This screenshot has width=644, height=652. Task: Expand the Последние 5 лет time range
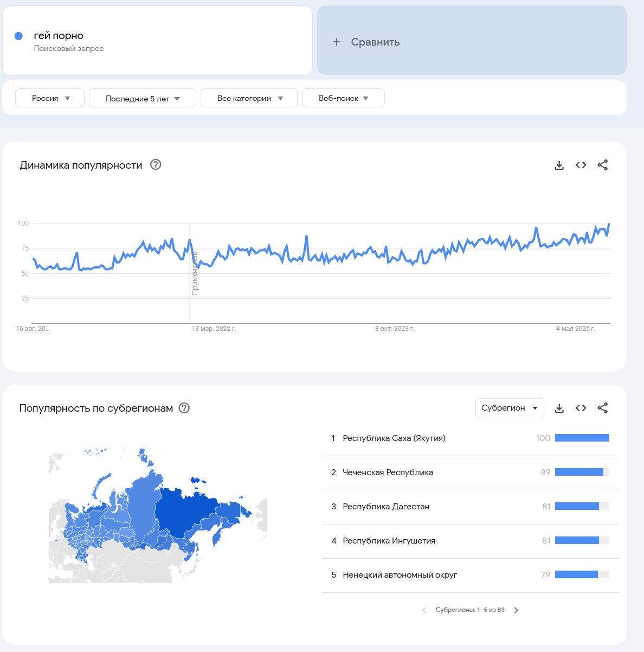click(x=142, y=98)
